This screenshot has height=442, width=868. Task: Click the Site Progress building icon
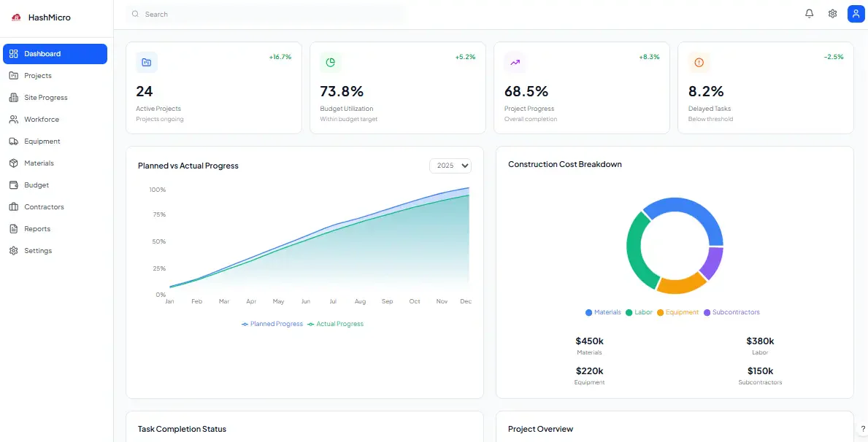(x=14, y=97)
